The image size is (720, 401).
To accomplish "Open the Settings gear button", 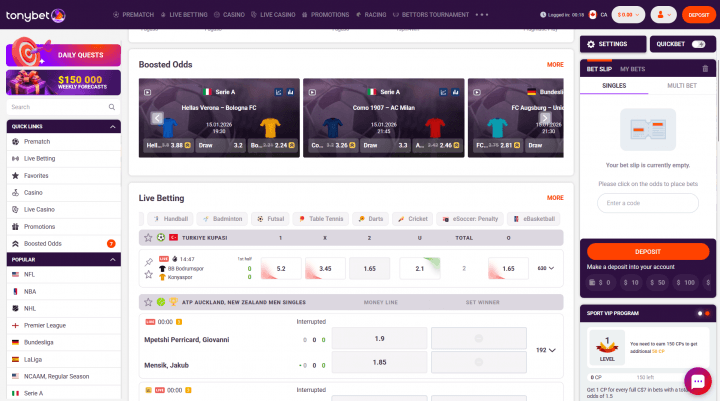I will tap(613, 44).
